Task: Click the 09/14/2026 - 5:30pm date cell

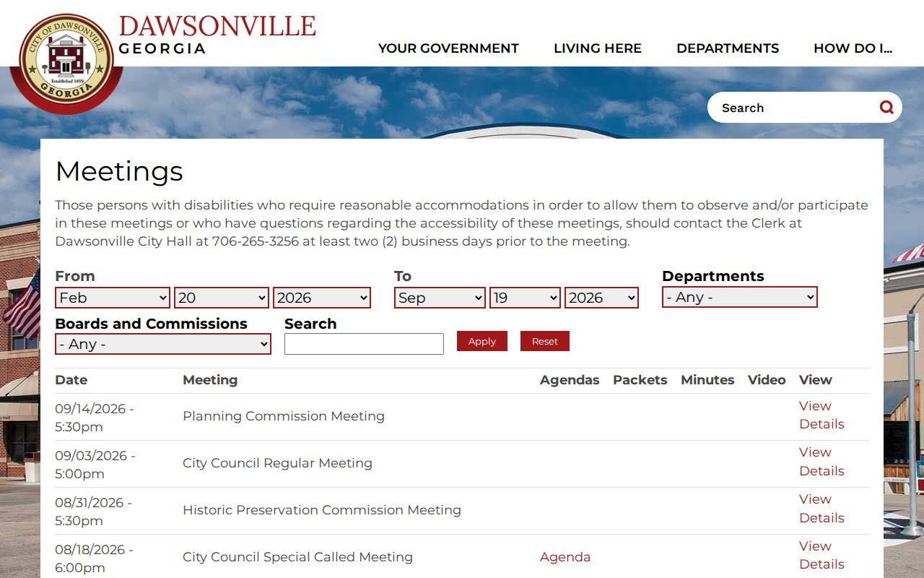Action: [95, 418]
